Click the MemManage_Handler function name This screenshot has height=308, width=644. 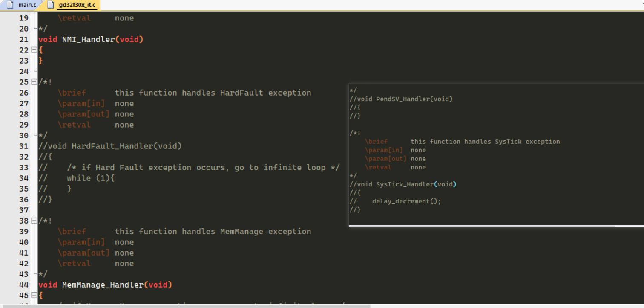(x=103, y=285)
